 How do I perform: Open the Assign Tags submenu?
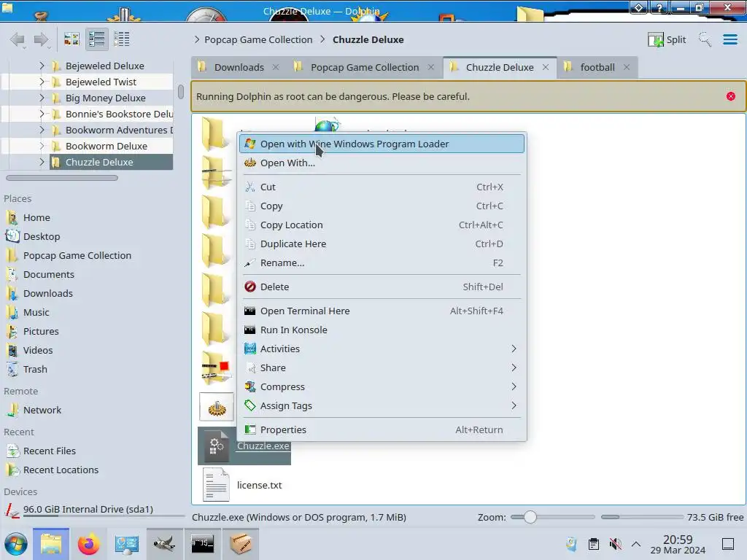coord(382,405)
